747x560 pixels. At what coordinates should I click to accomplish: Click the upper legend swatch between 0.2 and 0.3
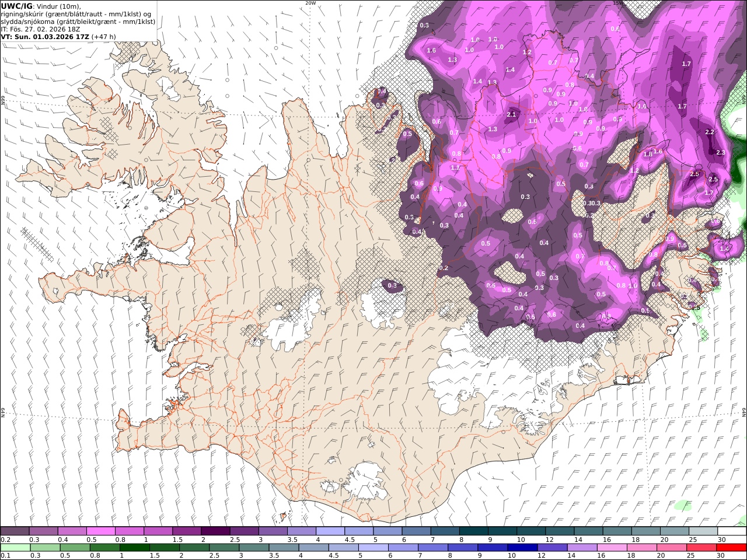(15, 531)
